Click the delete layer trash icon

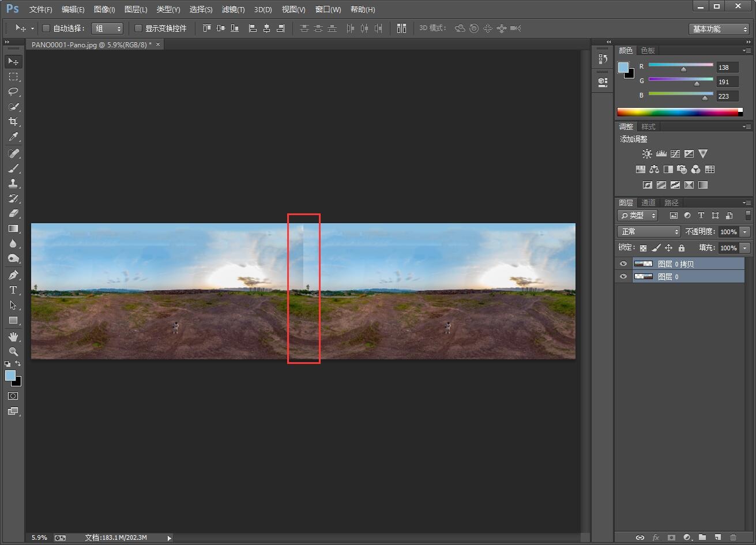(x=734, y=538)
